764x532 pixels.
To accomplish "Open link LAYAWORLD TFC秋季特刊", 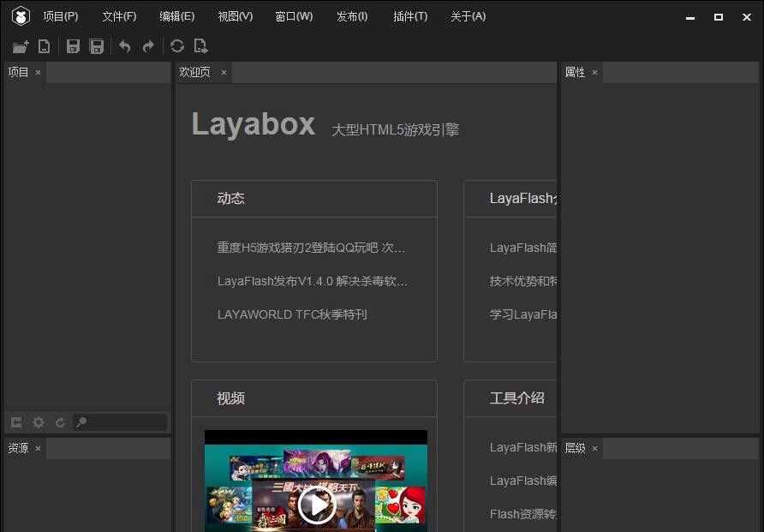I will (292, 314).
